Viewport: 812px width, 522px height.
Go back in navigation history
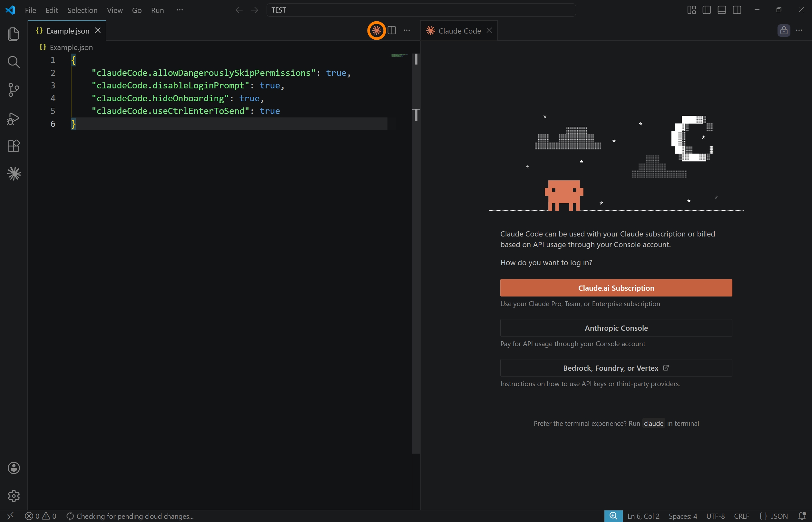tap(239, 10)
